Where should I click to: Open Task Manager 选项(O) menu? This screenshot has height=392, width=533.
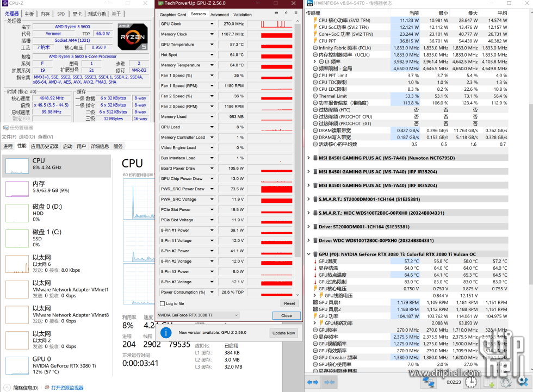(x=27, y=136)
